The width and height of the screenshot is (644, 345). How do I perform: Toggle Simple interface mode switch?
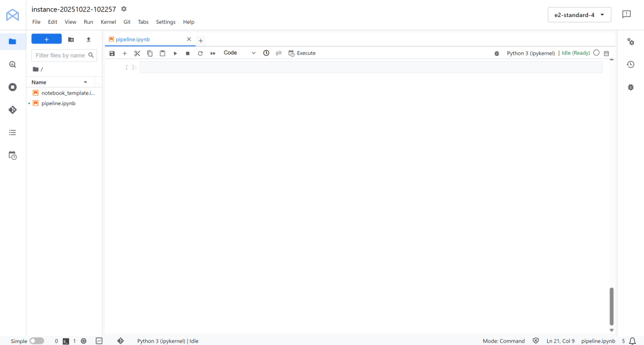click(36, 341)
